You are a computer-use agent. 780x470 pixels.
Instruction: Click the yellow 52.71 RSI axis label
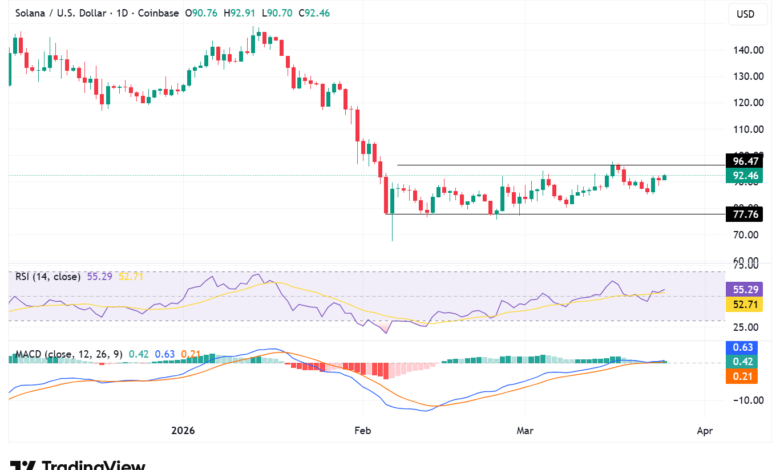click(x=745, y=303)
